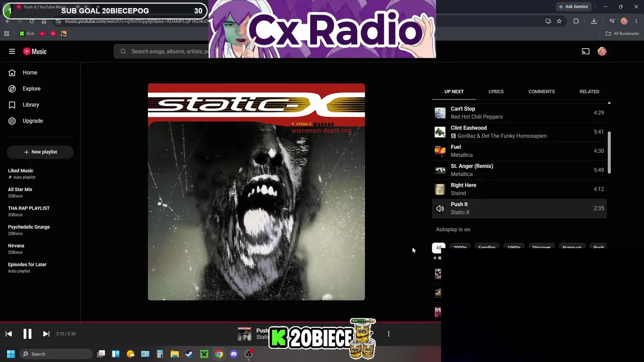Click the Up Next queue scrollbar
644x362 pixels.
click(x=609, y=153)
